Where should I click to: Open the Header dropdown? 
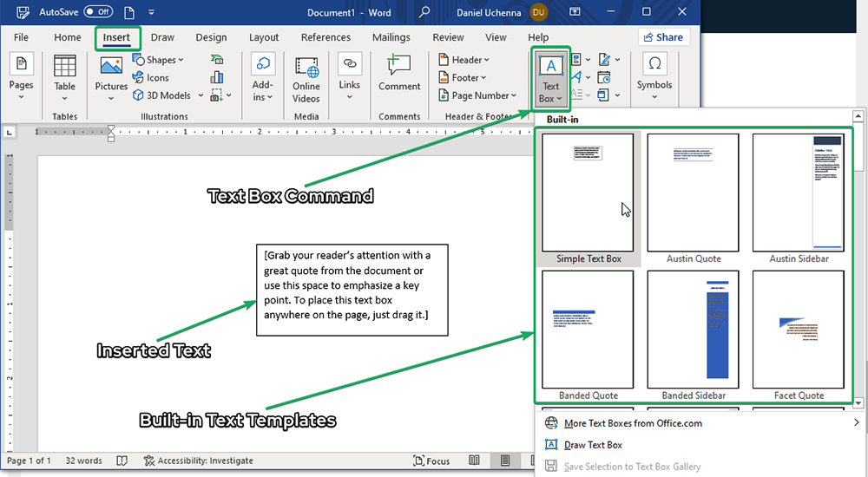coord(464,60)
